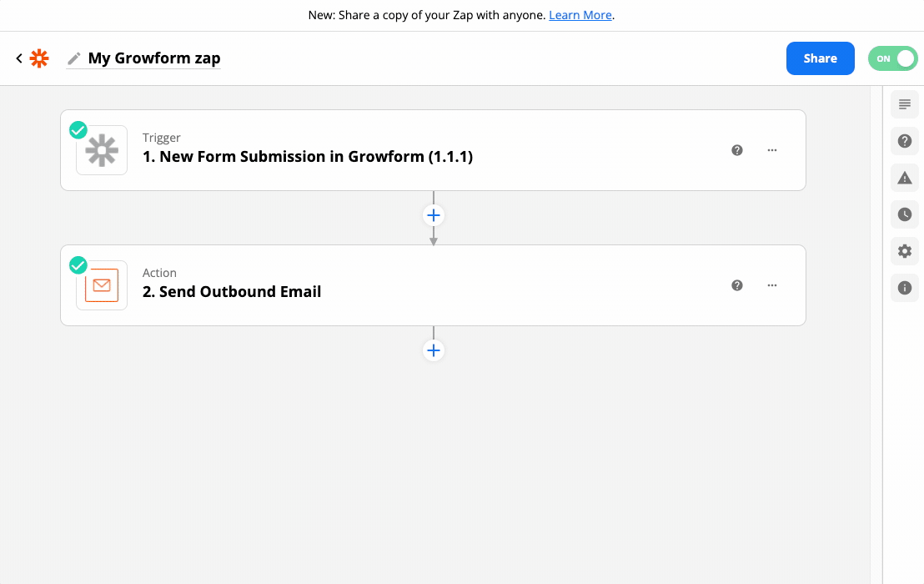Click help icon on the Trigger step
This screenshot has width=924, height=584.
tap(737, 150)
